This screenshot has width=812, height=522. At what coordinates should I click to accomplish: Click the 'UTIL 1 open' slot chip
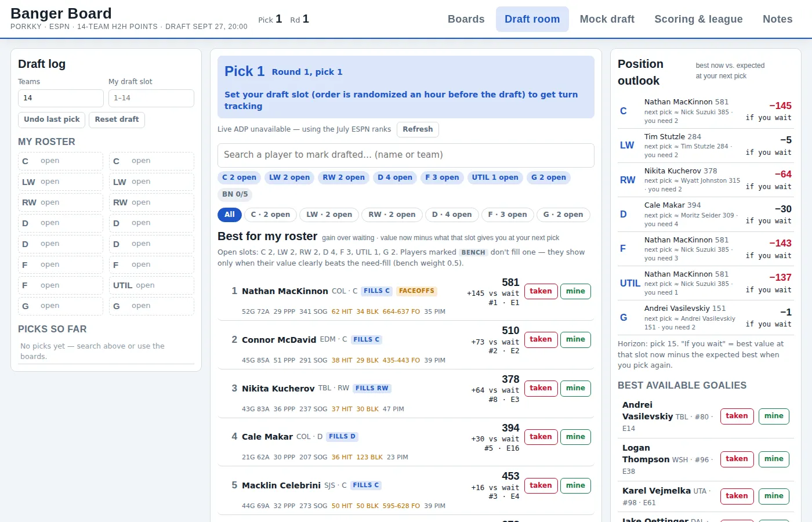point(495,177)
